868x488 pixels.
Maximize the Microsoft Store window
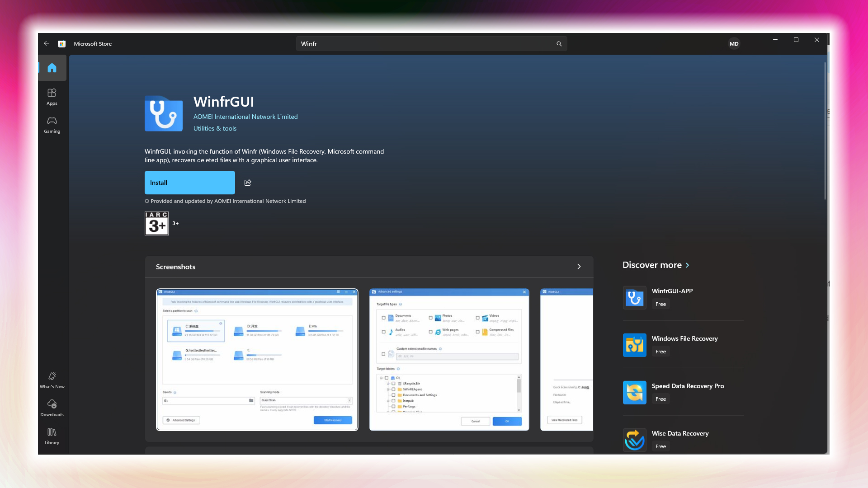[x=796, y=40]
